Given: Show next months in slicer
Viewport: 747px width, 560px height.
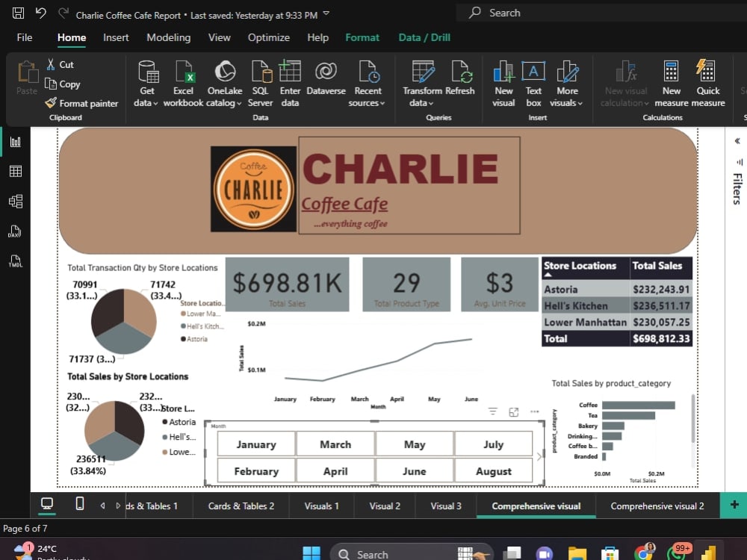Looking at the screenshot, I should coord(539,457).
